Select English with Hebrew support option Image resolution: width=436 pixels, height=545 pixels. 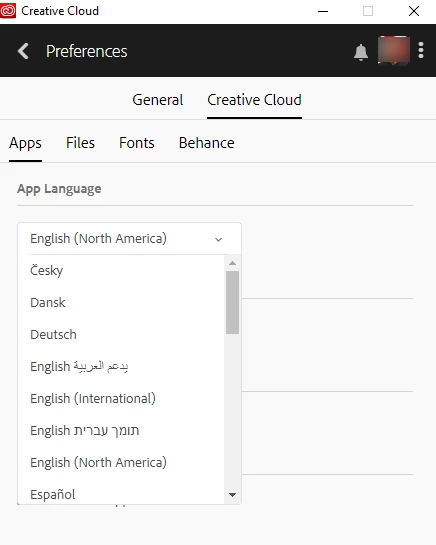[x=121, y=430]
